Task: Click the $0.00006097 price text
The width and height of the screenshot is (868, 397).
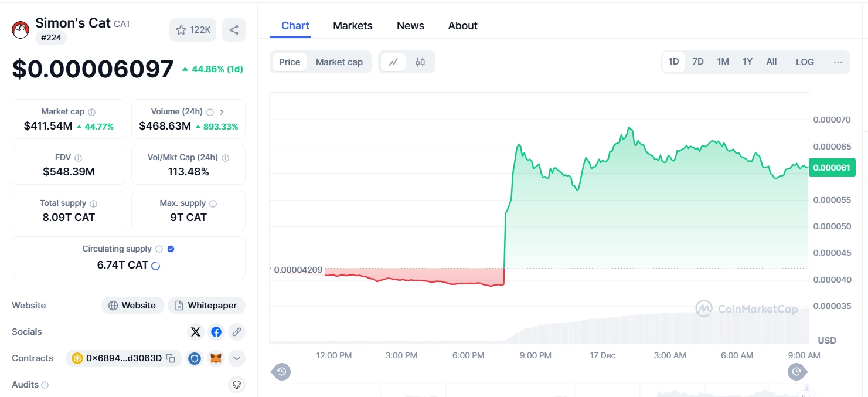Action: [x=93, y=69]
